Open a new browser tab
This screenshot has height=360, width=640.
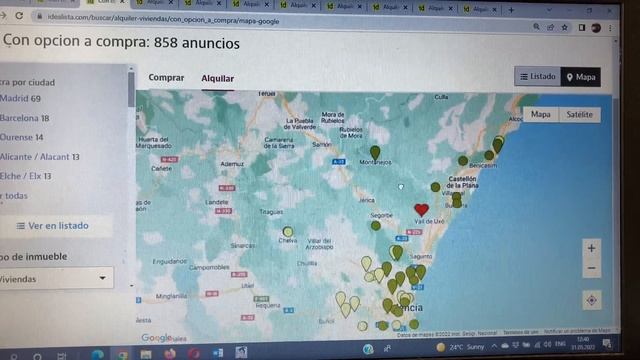coord(511,9)
